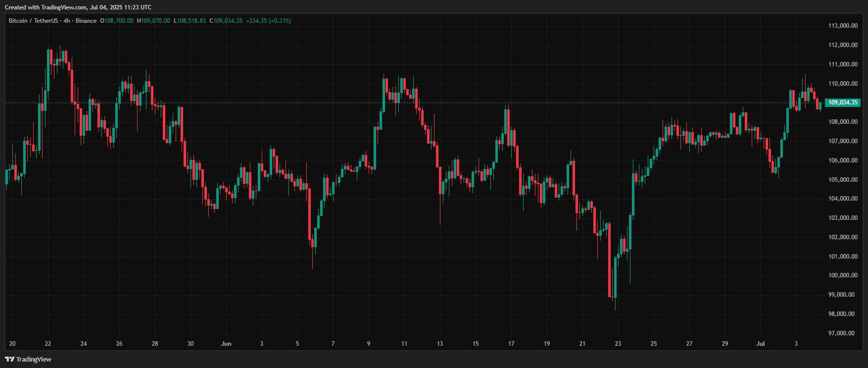This screenshot has width=868, height=368.
Task: Click the close value C109,034.35 in the legend
Action: tap(226, 21)
